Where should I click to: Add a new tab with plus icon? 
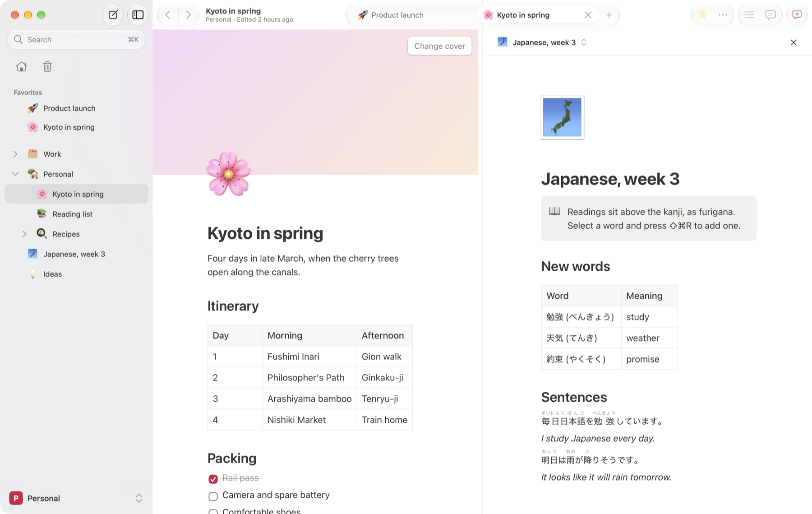tap(609, 15)
